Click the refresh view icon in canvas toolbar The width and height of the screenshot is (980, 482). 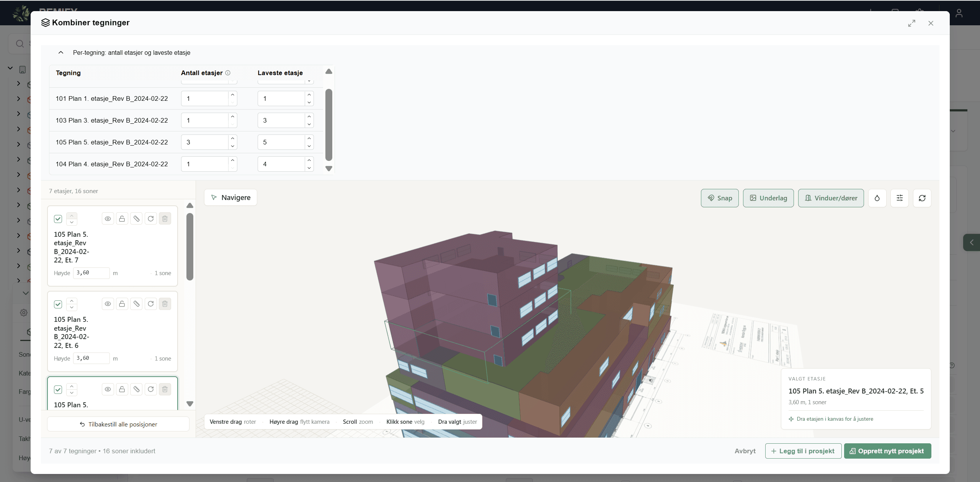point(922,198)
